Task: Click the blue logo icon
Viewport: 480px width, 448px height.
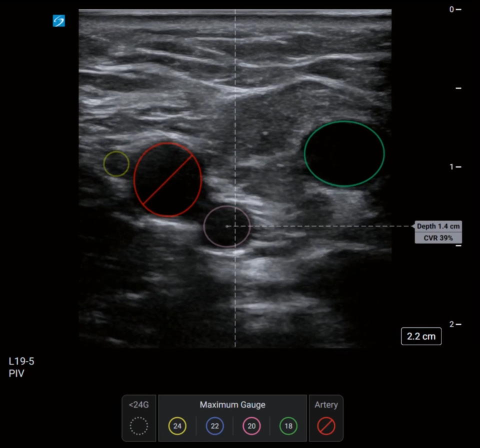Action: 59,21
